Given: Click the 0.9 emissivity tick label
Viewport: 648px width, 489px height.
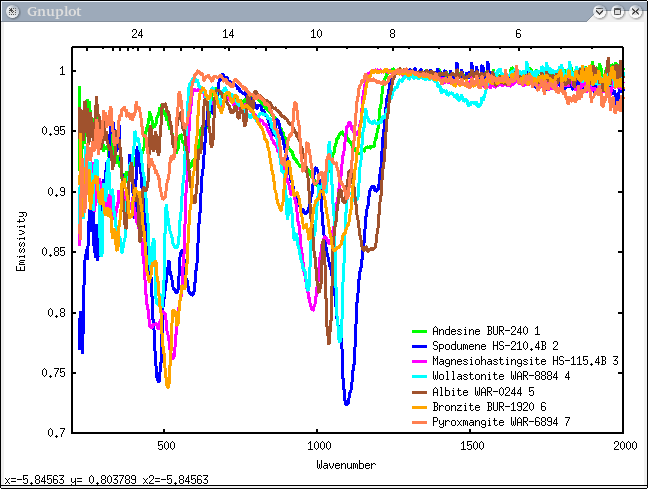Looking at the screenshot, I should pyautogui.click(x=56, y=192).
